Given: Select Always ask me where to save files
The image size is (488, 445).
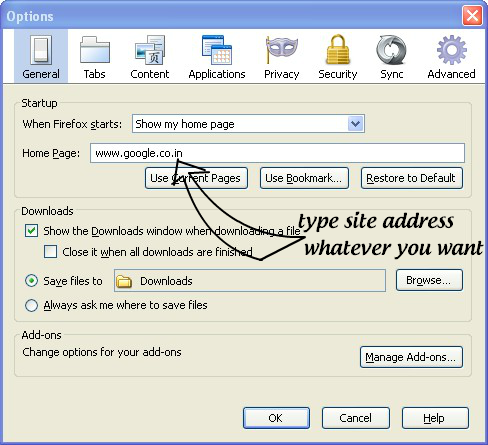Looking at the screenshot, I should (x=31, y=305).
